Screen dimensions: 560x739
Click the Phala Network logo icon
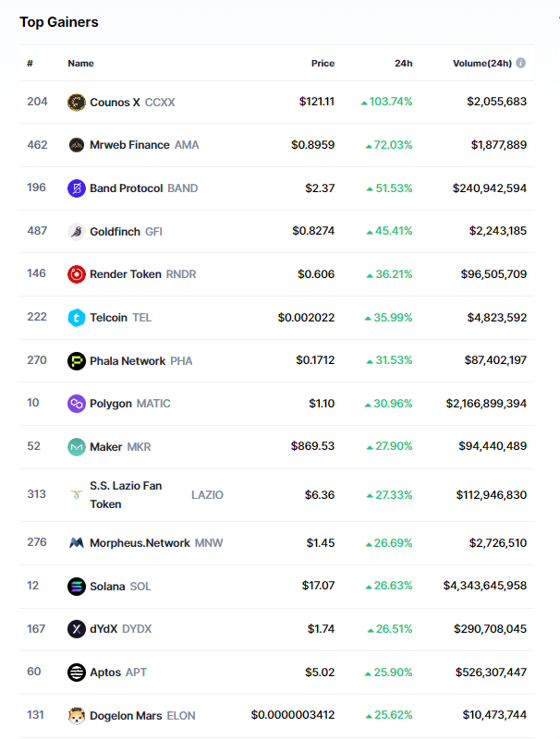(x=77, y=361)
